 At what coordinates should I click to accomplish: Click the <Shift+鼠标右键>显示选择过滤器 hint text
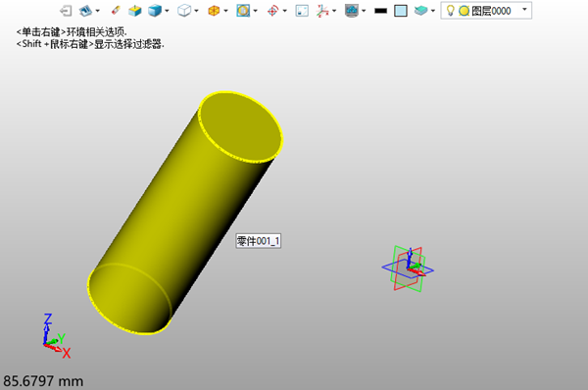coord(90,44)
